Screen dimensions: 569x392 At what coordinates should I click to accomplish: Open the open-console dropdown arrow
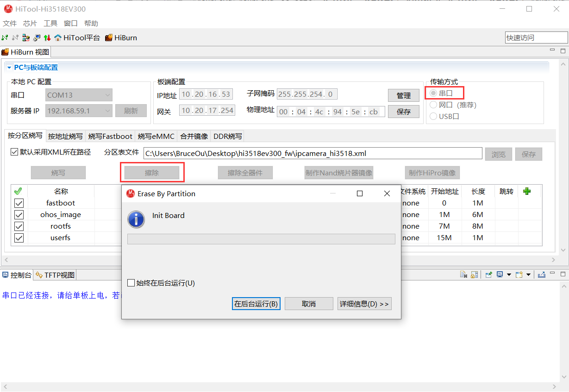tap(528, 274)
